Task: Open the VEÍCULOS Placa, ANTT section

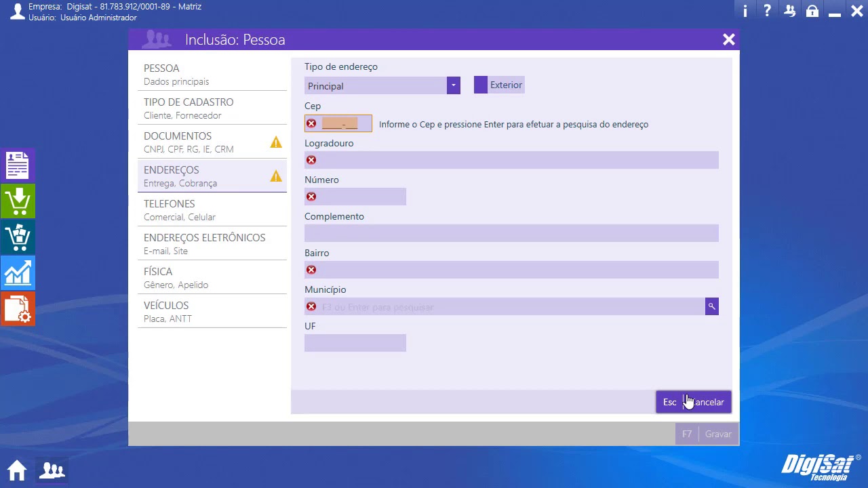Action: click(x=212, y=311)
